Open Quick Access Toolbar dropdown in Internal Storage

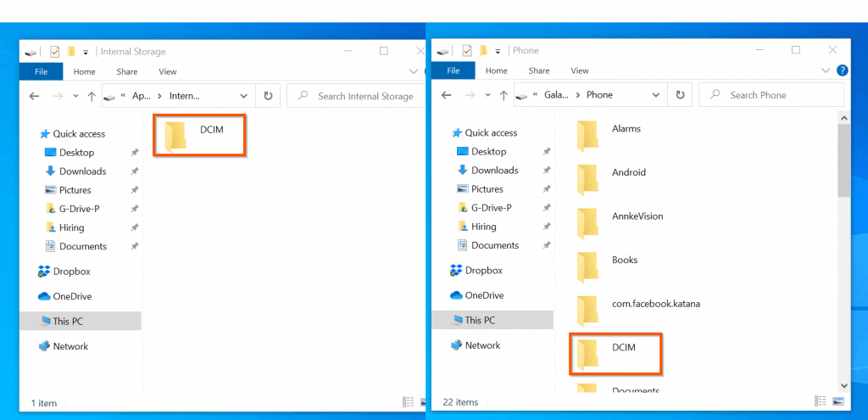(x=86, y=52)
